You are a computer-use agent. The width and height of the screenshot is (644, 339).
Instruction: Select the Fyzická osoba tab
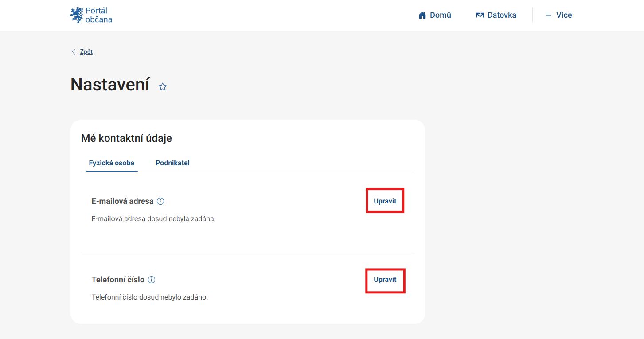112,163
